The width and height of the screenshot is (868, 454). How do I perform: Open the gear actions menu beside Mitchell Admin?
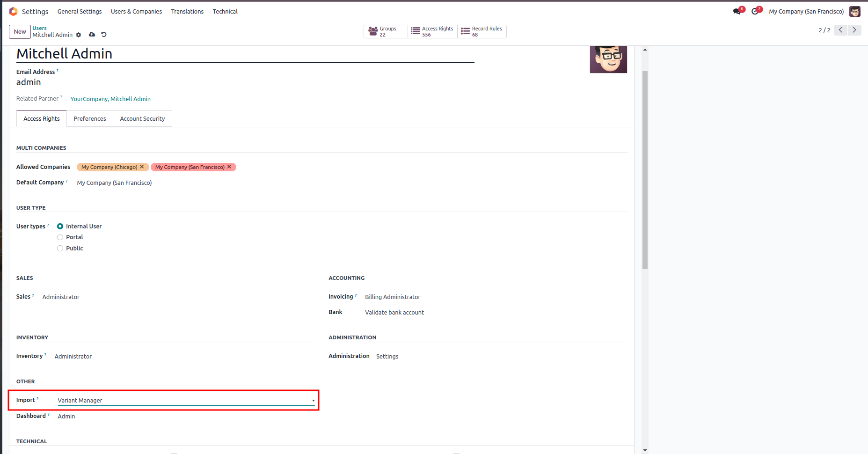point(79,35)
